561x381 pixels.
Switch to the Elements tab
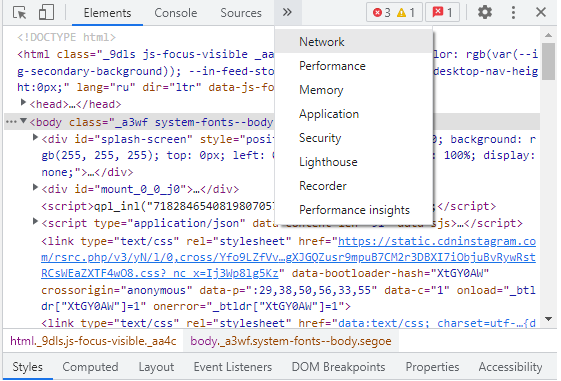[x=107, y=13]
